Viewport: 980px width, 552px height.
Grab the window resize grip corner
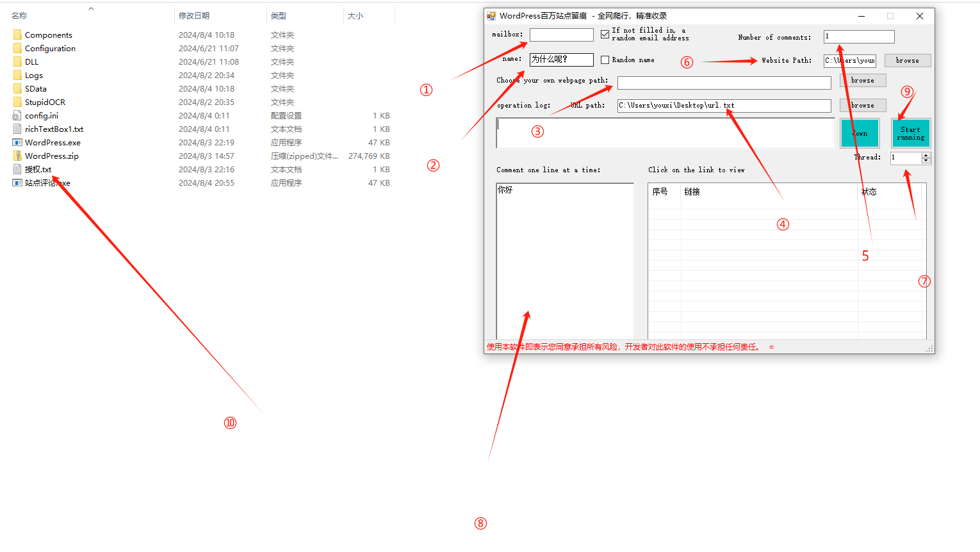coord(929,348)
